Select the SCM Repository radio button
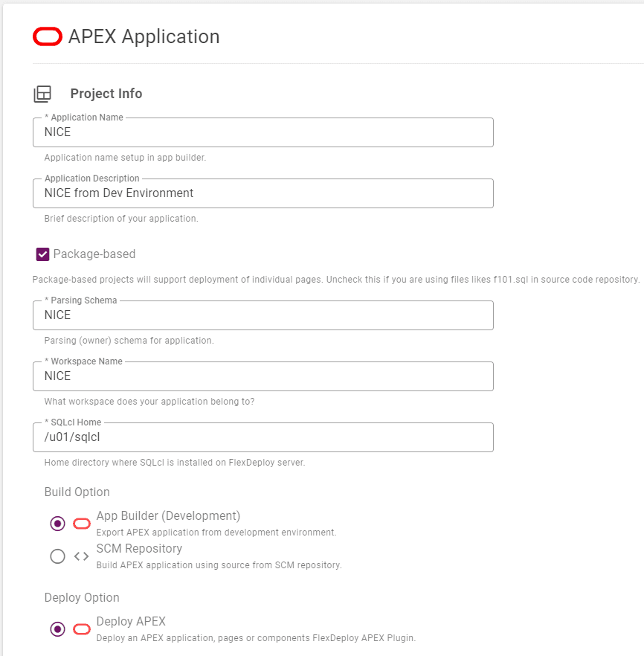The image size is (644, 656). (x=58, y=556)
